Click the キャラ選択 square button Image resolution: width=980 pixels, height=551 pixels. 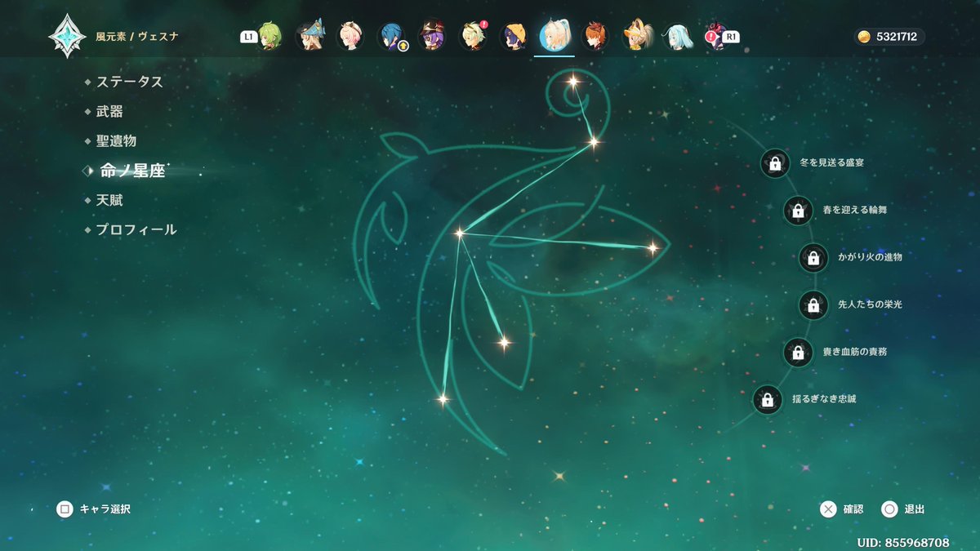[65, 509]
